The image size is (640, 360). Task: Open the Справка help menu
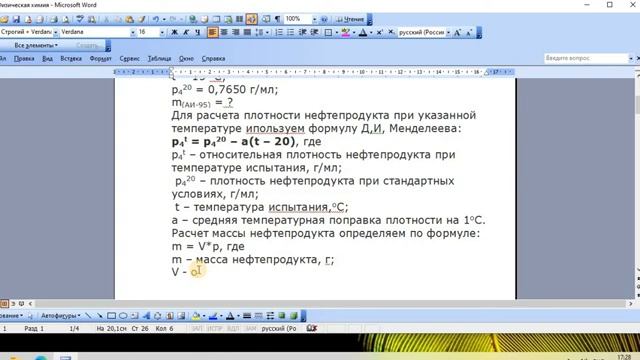[x=213, y=59]
